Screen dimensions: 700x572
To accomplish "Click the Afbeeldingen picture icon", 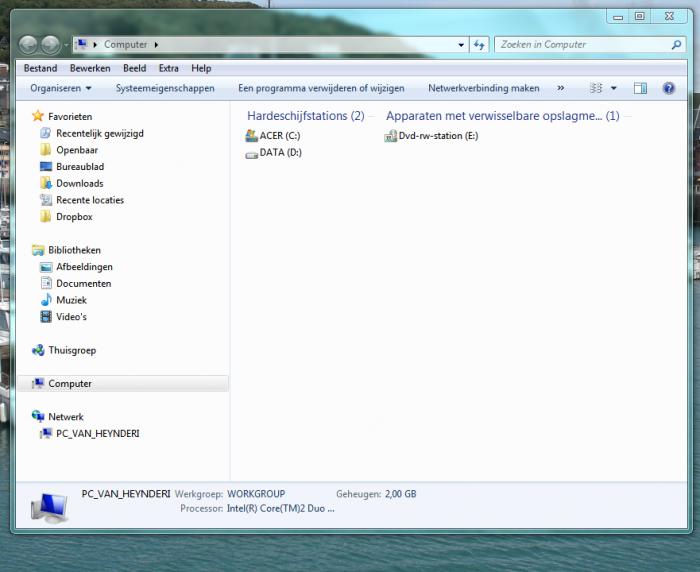I will coord(46,267).
